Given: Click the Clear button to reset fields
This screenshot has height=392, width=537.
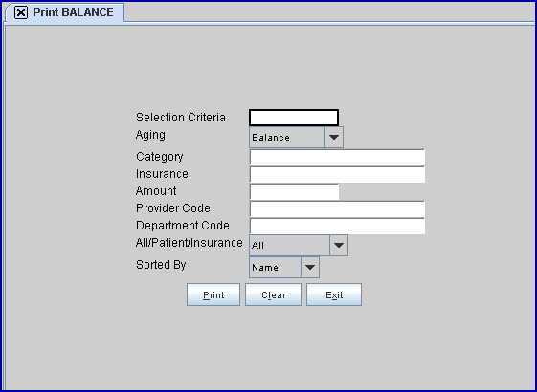Looking at the screenshot, I should (274, 294).
